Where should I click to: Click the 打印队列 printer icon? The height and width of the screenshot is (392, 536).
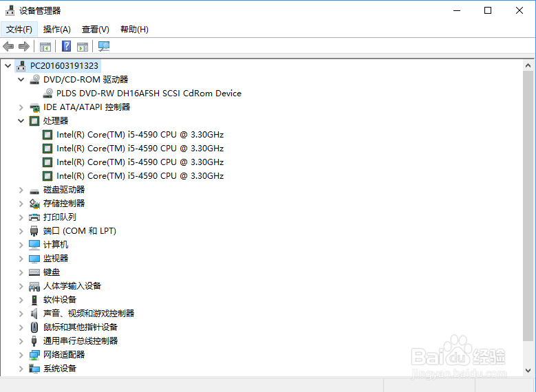(x=34, y=217)
